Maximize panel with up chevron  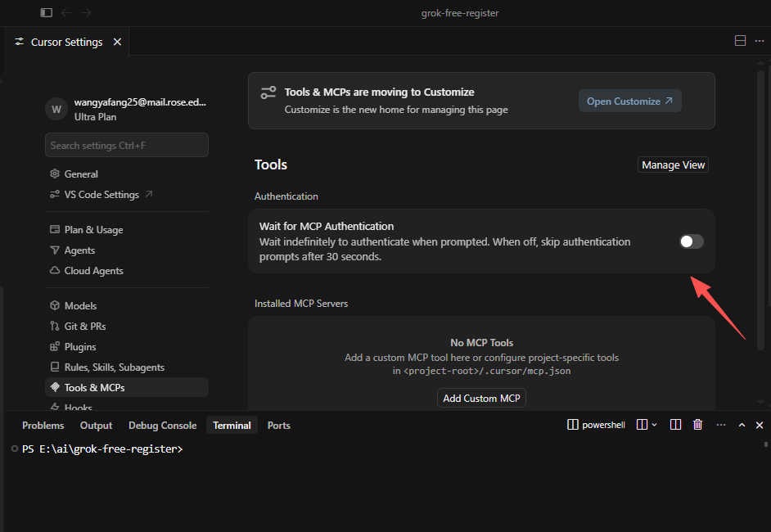pyautogui.click(x=742, y=425)
